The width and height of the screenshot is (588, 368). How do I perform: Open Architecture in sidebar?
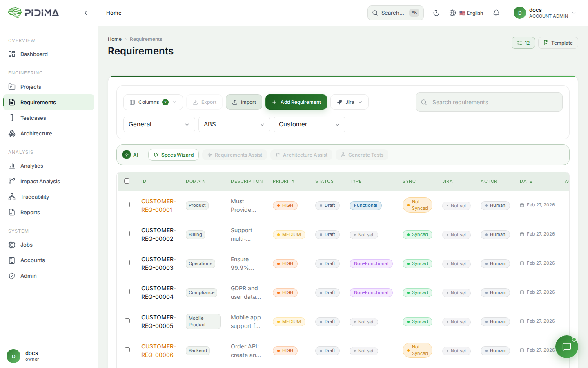(x=49, y=133)
